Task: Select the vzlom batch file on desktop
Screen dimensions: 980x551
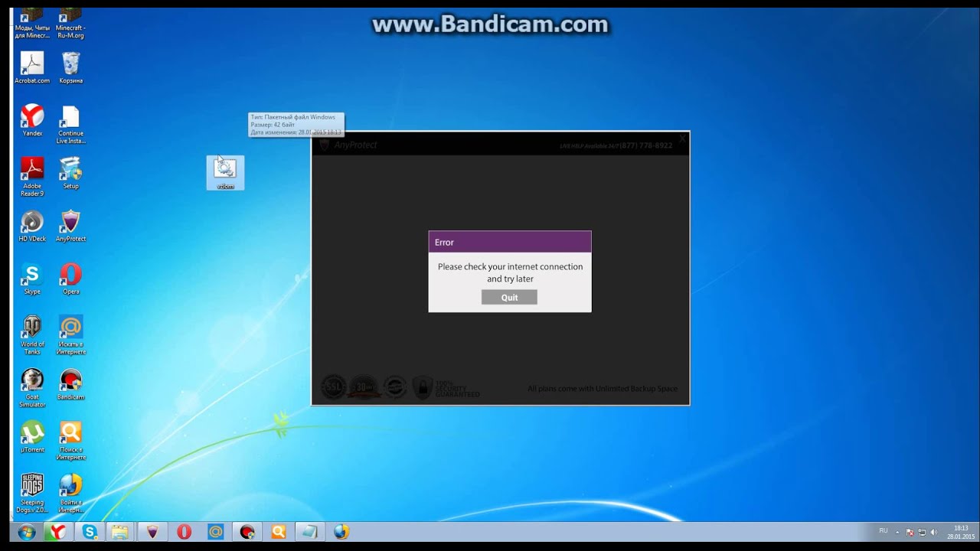Action: click(225, 173)
